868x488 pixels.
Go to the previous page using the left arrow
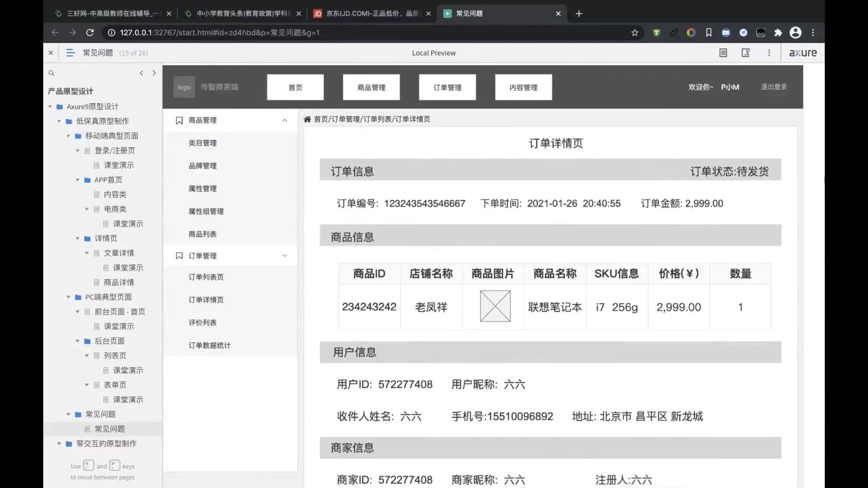[142, 73]
